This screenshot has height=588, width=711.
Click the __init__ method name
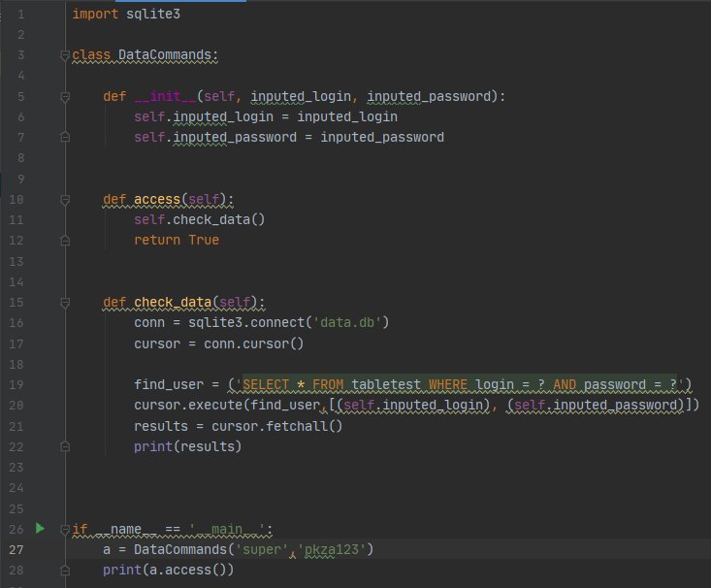(165, 96)
